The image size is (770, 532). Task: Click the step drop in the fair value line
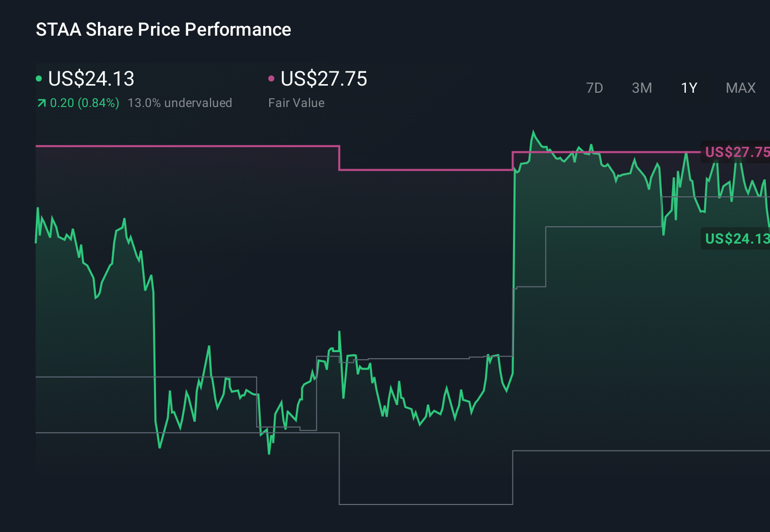[x=338, y=158]
